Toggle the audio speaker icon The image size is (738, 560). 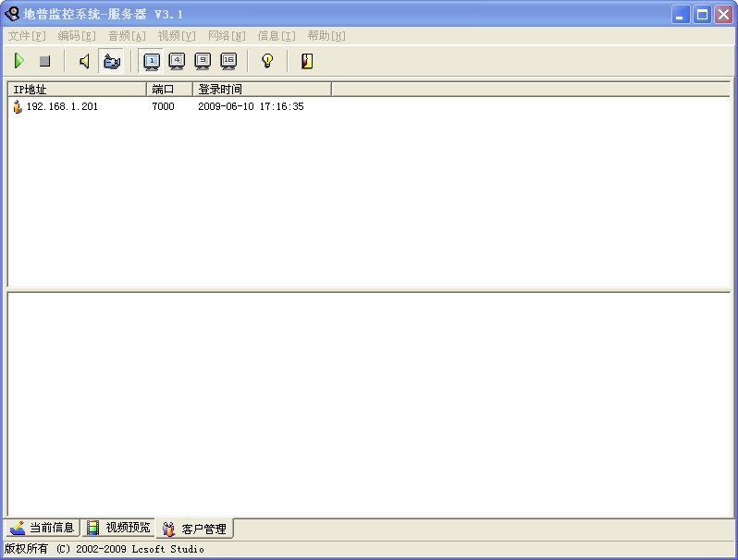tap(85, 61)
